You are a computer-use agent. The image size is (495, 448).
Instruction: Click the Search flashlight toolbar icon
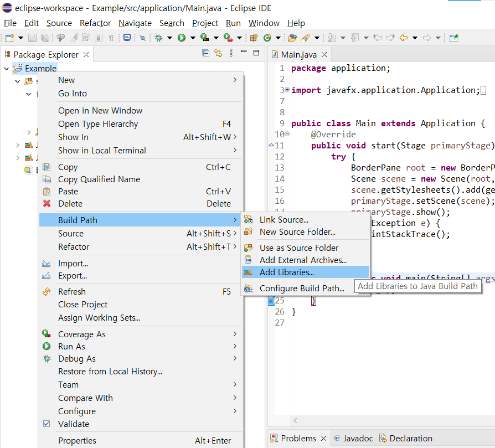coord(306,38)
